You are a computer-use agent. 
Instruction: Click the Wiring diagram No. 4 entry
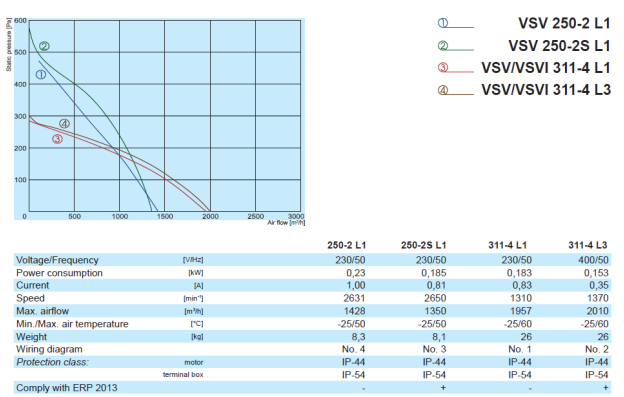(x=353, y=349)
